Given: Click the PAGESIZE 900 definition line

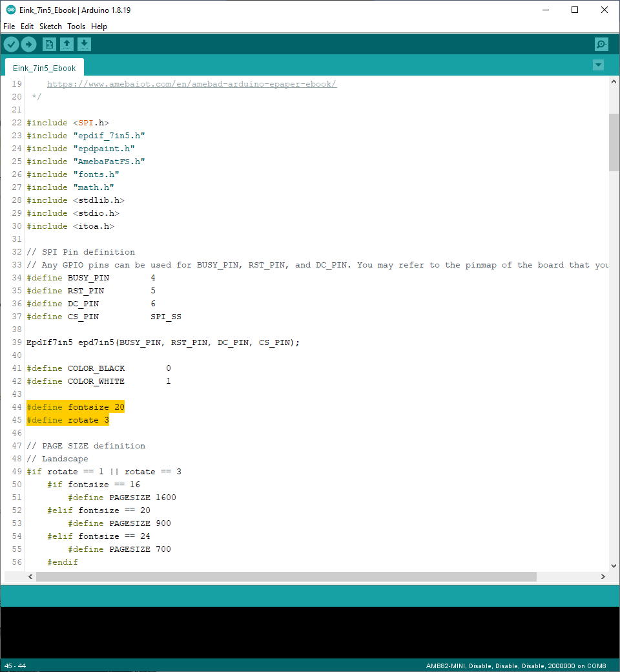Looking at the screenshot, I should click(119, 523).
